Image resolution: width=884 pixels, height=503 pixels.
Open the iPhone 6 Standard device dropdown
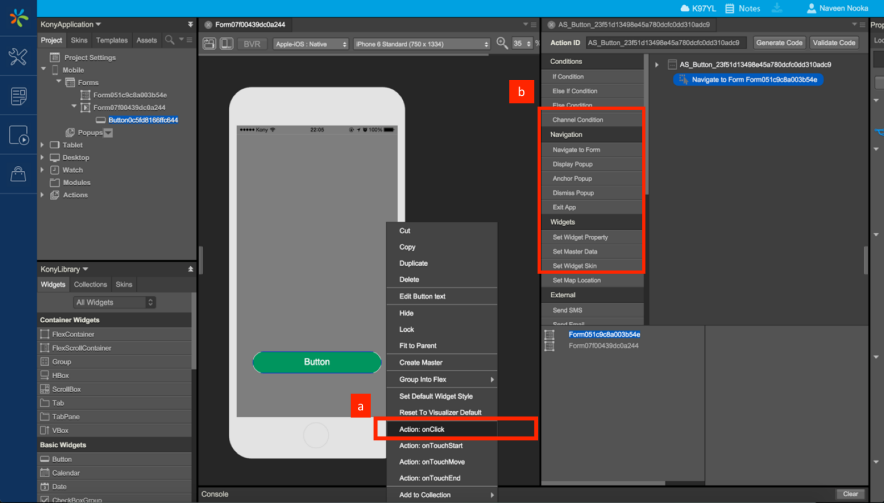[x=422, y=44]
